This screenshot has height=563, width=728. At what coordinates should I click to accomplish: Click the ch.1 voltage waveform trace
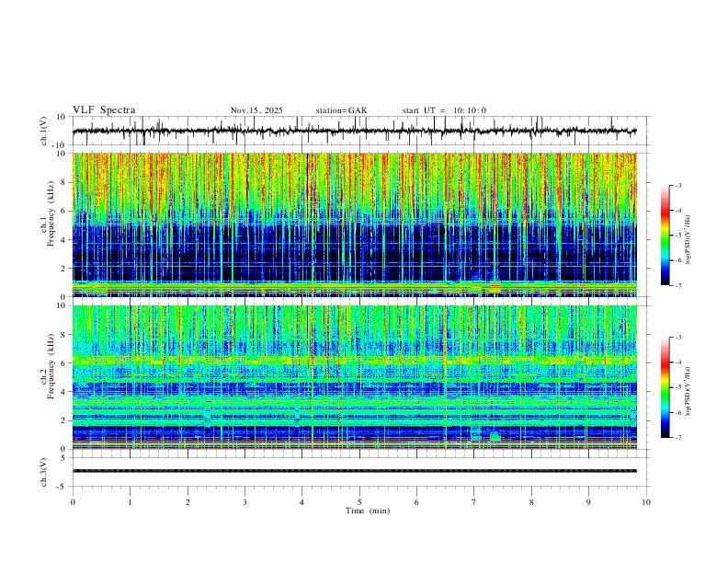pyautogui.click(x=355, y=131)
